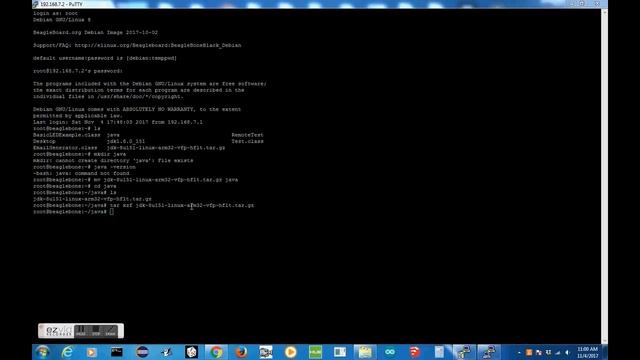Show hidden tray icons arrow
This screenshot has height=360, width=640.
click(519, 352)
